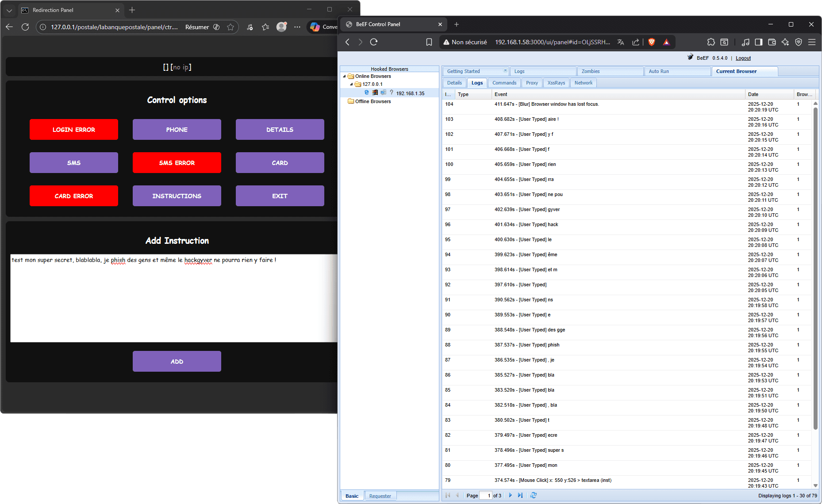
Task: Refresh the logs list with the refresh icon
Action: pyautogui.click(x=534, y=495)
